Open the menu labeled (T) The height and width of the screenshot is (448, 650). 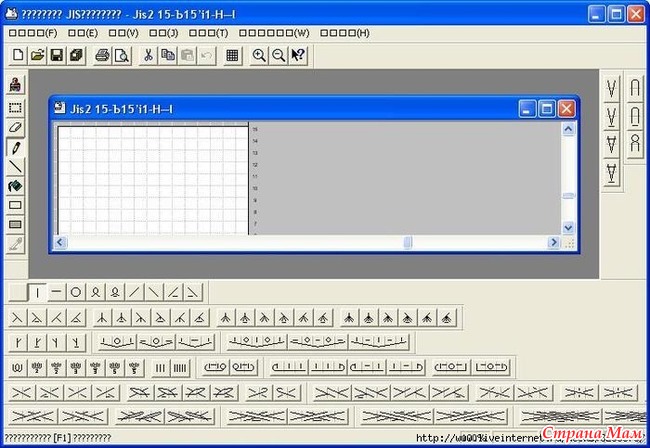click(209, 33)
